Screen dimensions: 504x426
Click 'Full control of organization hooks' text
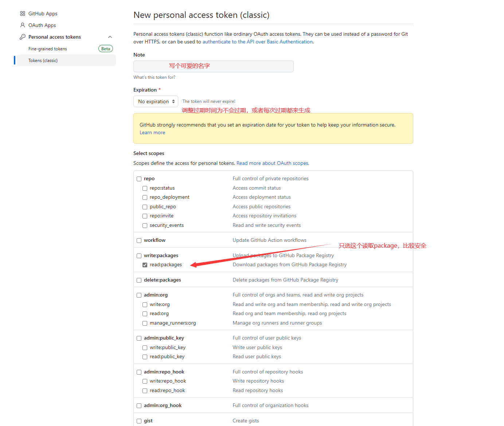pyautogui.click(x=270, y=405)
